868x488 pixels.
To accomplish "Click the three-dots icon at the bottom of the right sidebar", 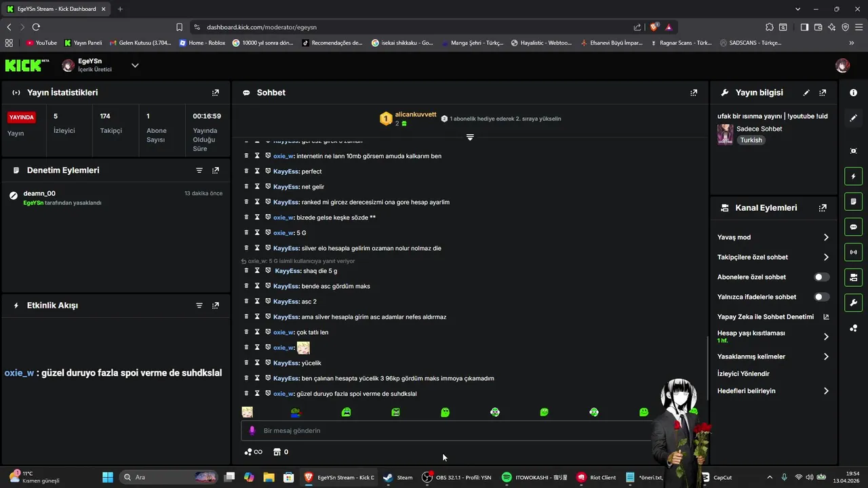I will [853, 328].
